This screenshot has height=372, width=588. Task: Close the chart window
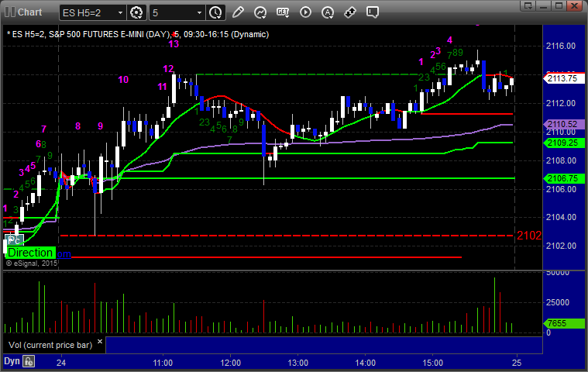pos(575,5)
